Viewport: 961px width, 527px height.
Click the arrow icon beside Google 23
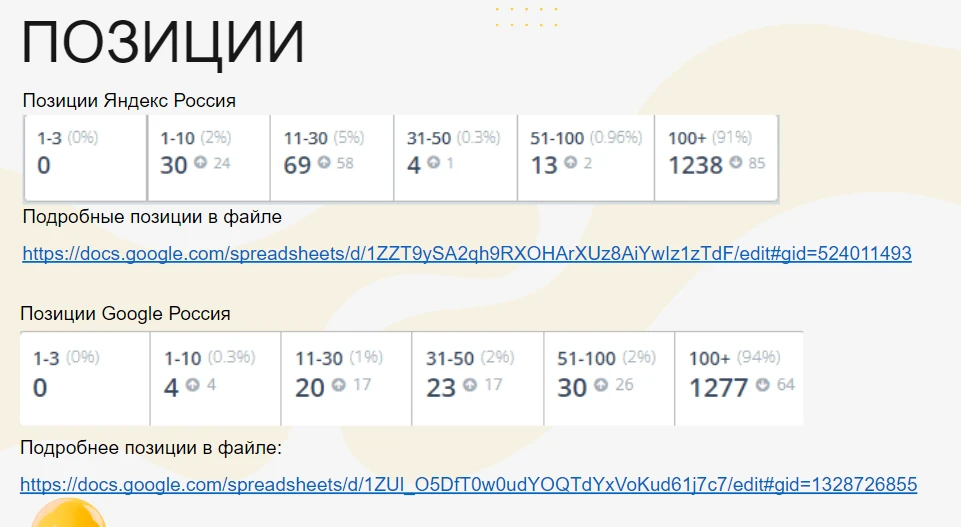[x=470, y=385]
